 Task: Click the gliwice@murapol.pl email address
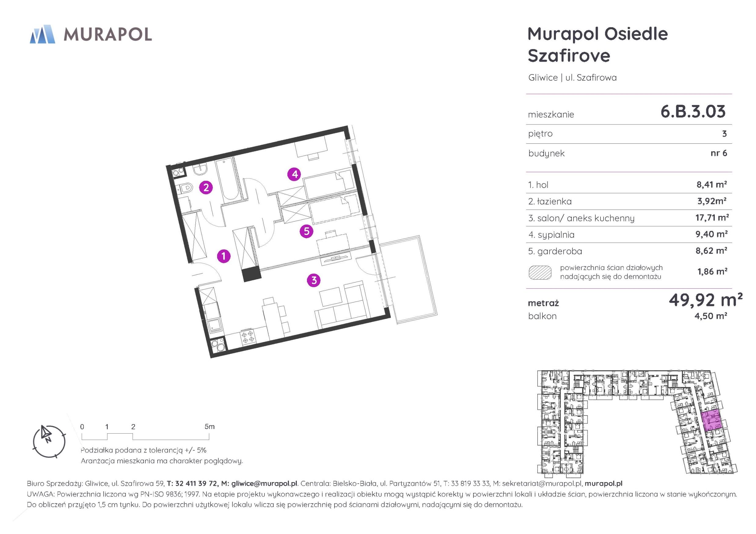click(x=264, y=483)
